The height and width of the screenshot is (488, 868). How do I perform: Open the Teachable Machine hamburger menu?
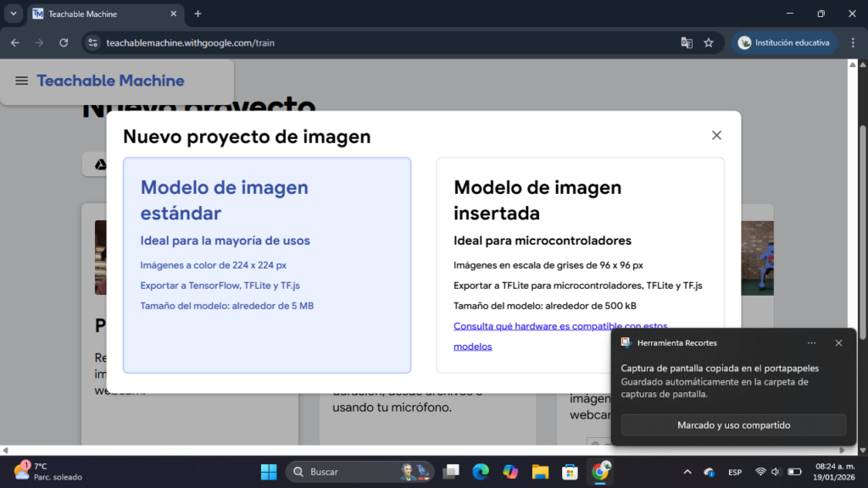22,81
